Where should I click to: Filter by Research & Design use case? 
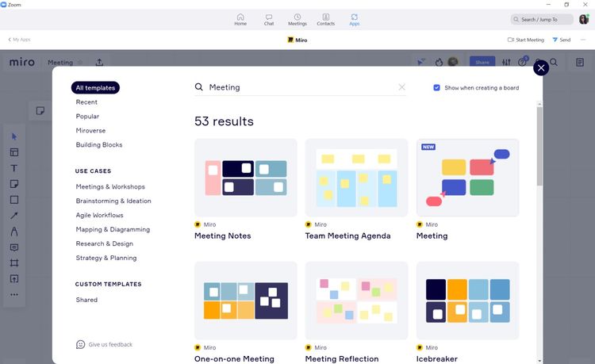tap(105, 243)
